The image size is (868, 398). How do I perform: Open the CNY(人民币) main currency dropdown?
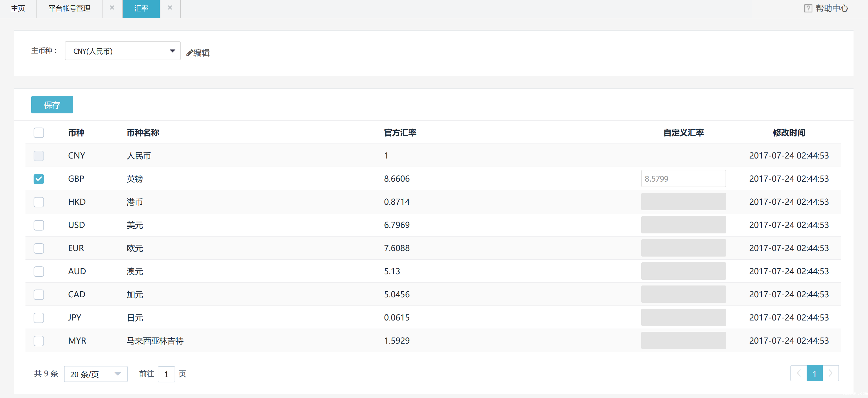122,51
